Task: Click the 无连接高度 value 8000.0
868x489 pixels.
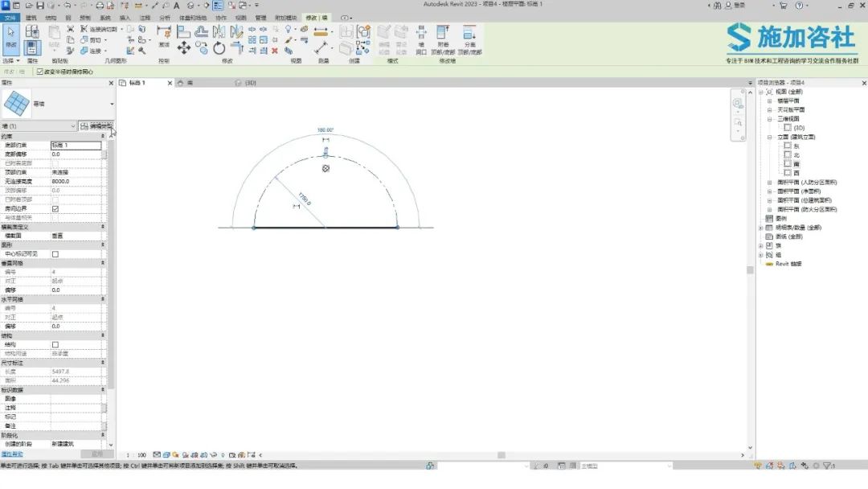Action: point(76,181)
